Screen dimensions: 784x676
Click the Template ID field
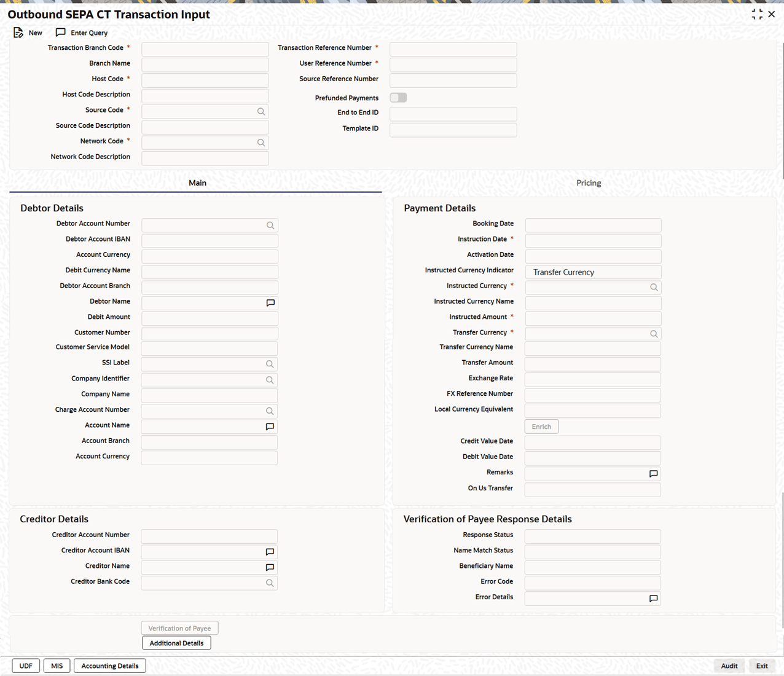pyautogui.click(x=453, y=130)
